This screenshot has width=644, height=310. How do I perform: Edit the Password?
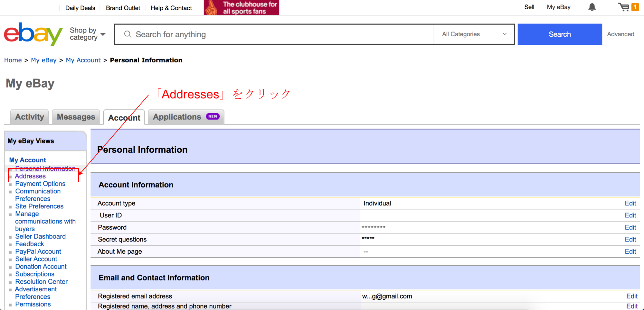pyautogui.click(x=630, y=227)
